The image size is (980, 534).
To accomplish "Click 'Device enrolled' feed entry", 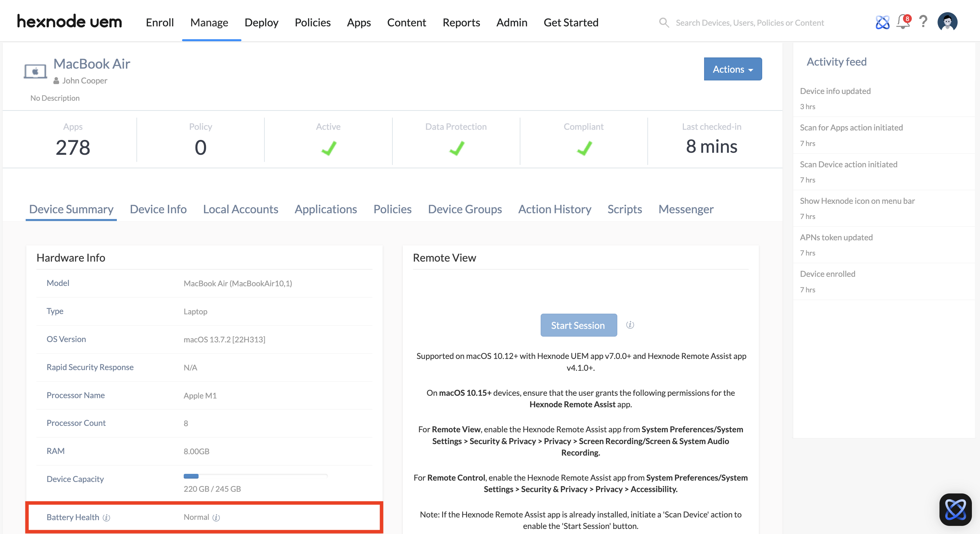I will pyautogui.click(x=827, y=274).
